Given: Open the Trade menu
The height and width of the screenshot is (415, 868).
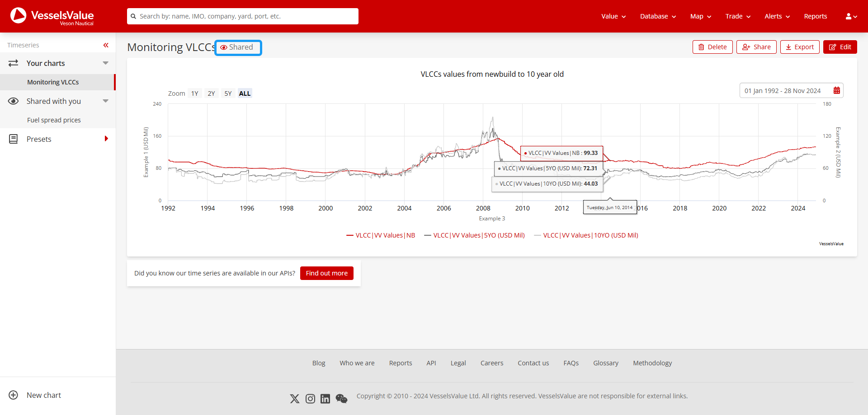Looking at the screenshot, I should 738,16.
